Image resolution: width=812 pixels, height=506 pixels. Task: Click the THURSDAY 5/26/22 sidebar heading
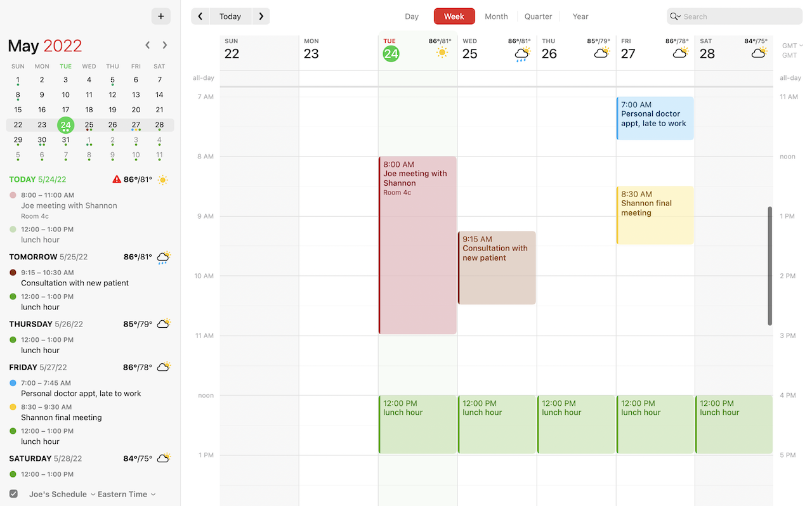[46, 324]
